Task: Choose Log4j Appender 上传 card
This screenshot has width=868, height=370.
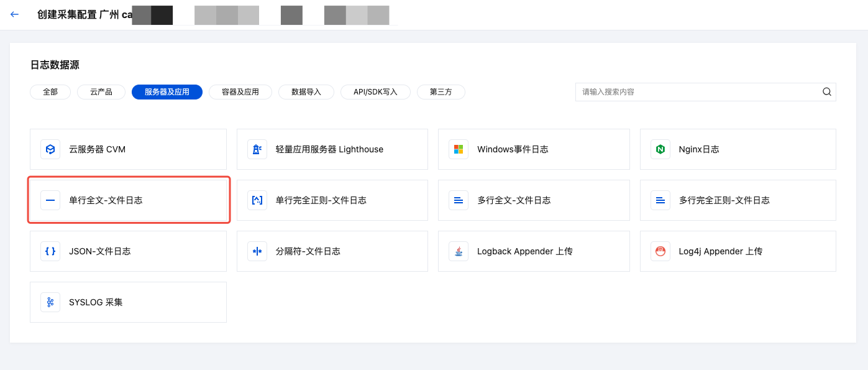Action: pyautogui.click(x=738, y=251)
